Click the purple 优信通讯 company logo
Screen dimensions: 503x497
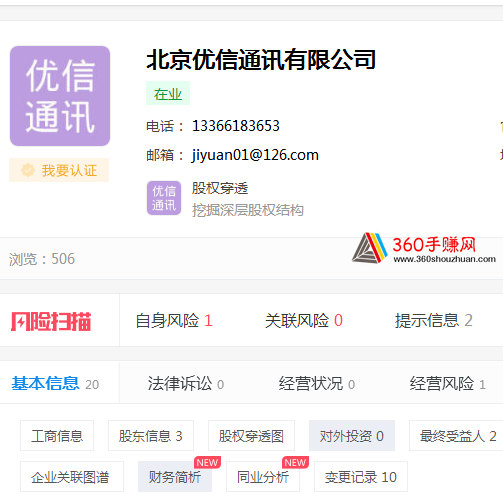pos(60,96)
